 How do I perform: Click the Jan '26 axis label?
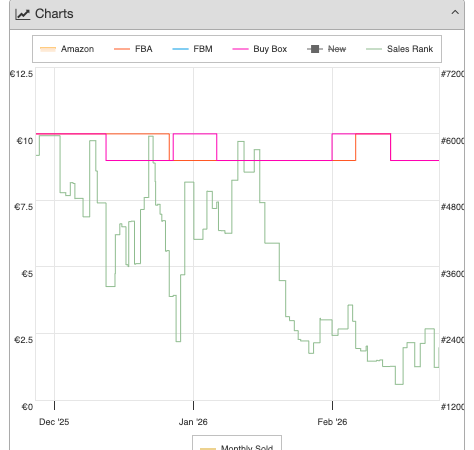click(193, 422)
